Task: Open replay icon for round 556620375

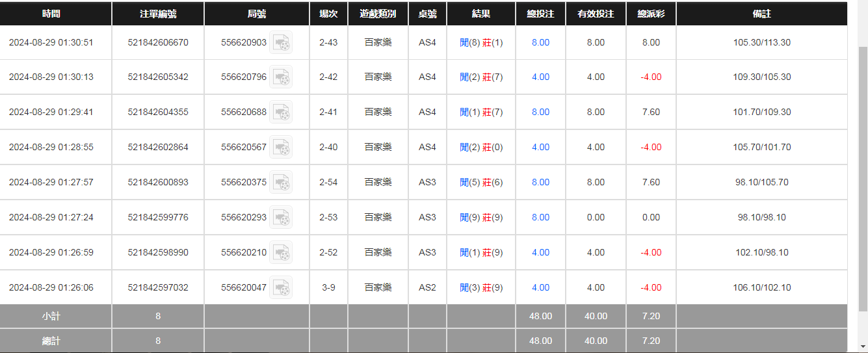Action: point(281,183)
